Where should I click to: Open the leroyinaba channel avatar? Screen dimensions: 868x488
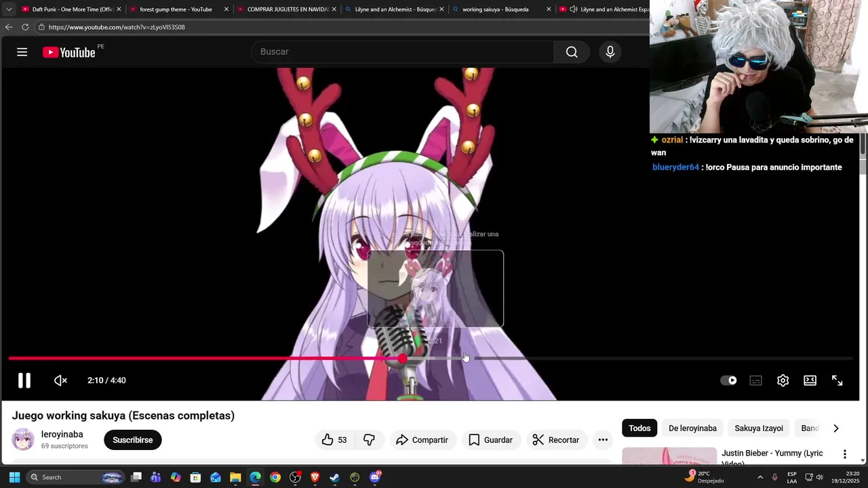[23, 439]
